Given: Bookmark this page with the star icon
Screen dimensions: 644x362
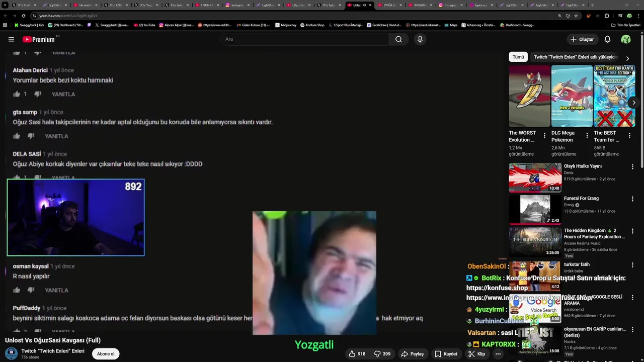Looking at the screenshot, I should [x=576, y=16].
